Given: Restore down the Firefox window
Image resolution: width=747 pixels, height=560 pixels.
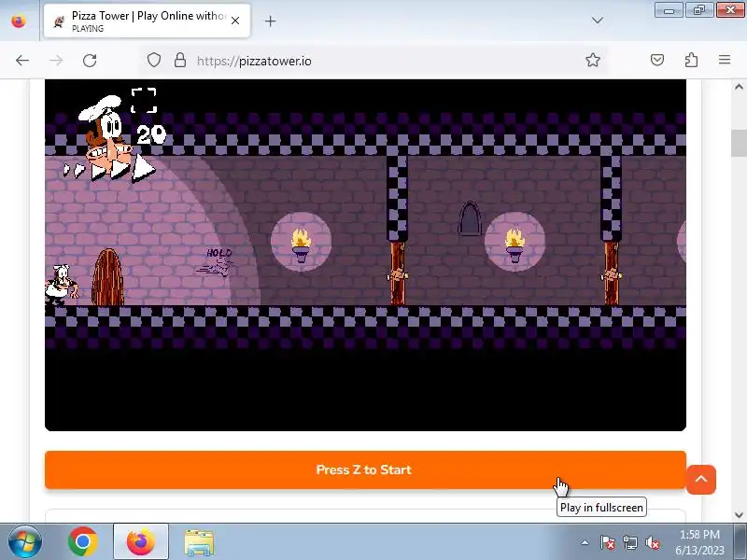Looking at the screenshot, I should point(698,9).
